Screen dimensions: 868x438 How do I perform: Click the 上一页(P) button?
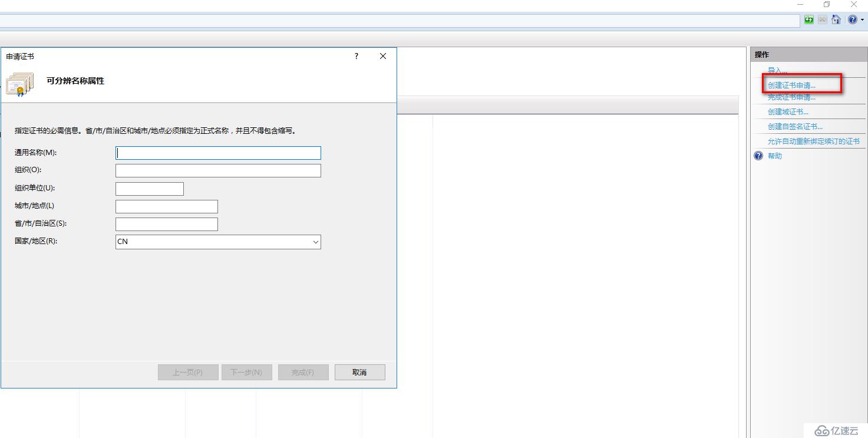click(x=188, y=372)
